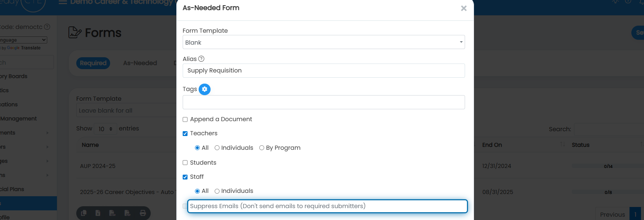Select By Program radio under Teachers
Viewport: 644px width, 220px height.
coord(262,148)
